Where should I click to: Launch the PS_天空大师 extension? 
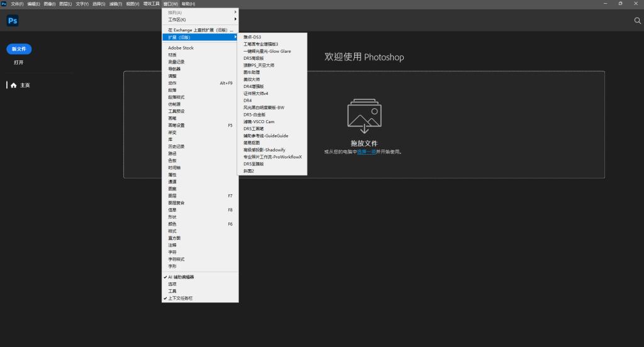[x=272, y=65]
